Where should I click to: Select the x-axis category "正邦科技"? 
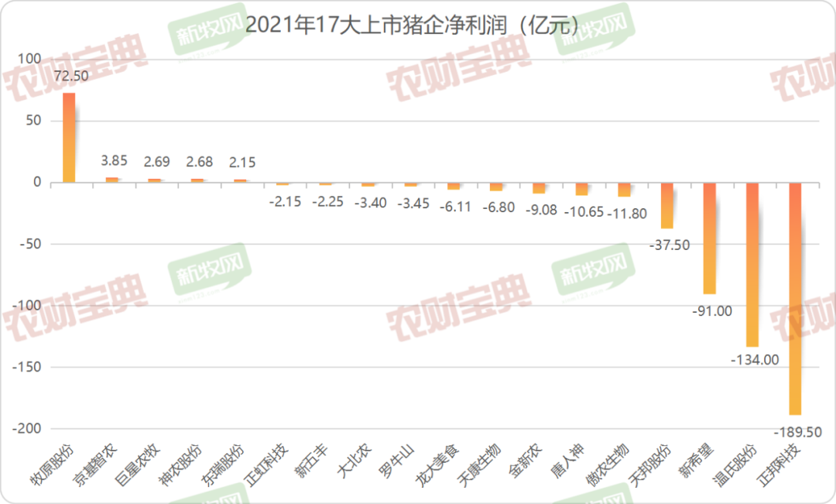[x=779, y=465]
